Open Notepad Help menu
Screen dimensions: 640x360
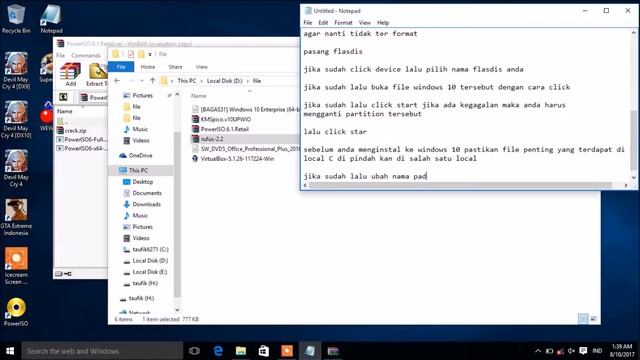pyautogui.click(x=383, y=22)
